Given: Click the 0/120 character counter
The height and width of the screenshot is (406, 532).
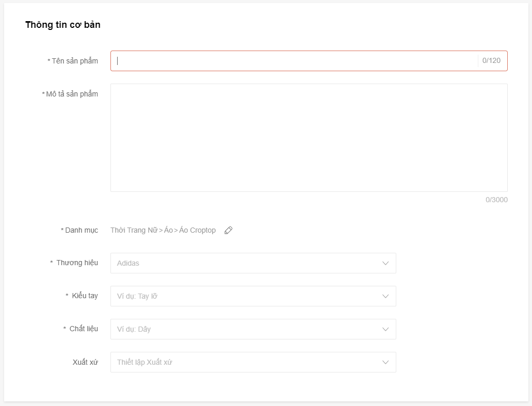Looking at the screenshot, I should 491,61.
